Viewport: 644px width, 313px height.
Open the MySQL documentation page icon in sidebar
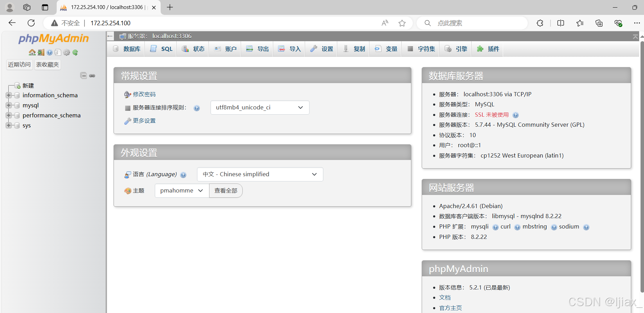click(x=58, y=52)
